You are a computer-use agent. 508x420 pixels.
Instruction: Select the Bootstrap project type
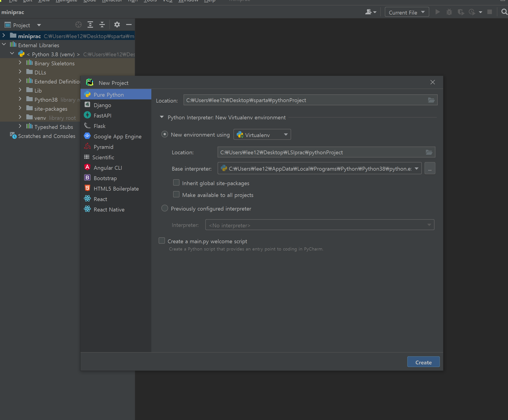click(x=116, y=178)
